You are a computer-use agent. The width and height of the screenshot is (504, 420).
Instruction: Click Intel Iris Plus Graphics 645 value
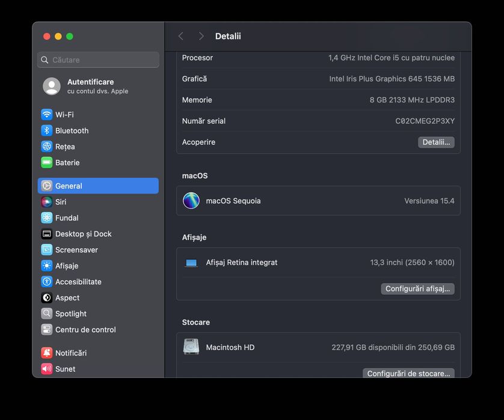392,79
